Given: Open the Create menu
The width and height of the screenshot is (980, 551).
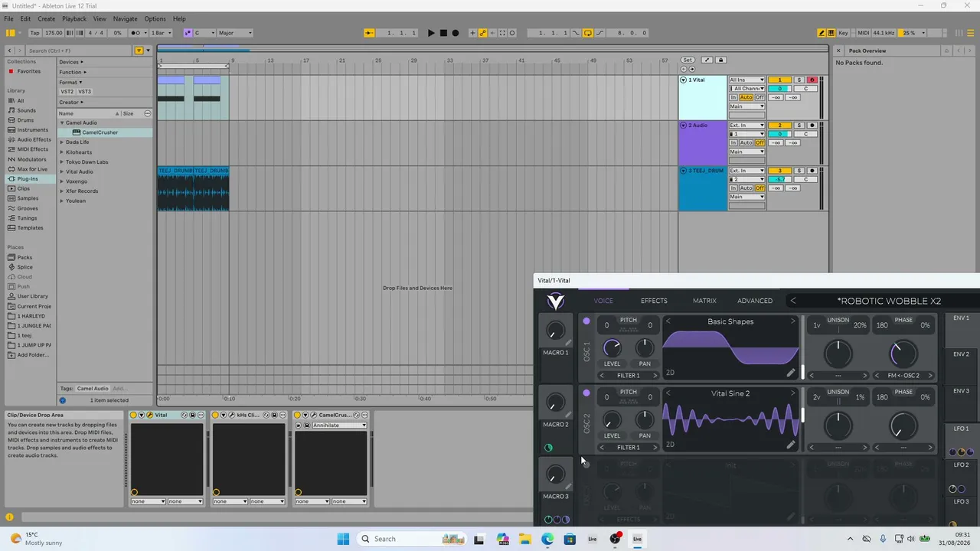Looking at the screenshot, I should tap(46, 18).
